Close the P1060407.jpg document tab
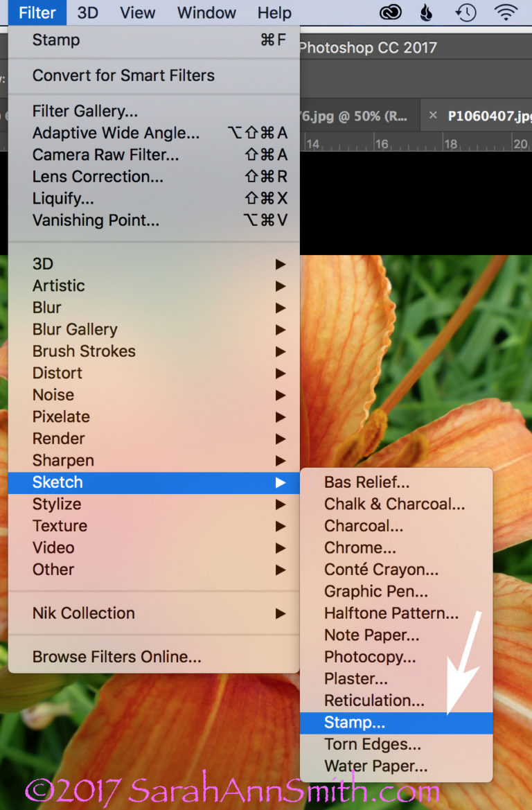The height and width of the screenshot is (810, 532). tap(433, 115)
